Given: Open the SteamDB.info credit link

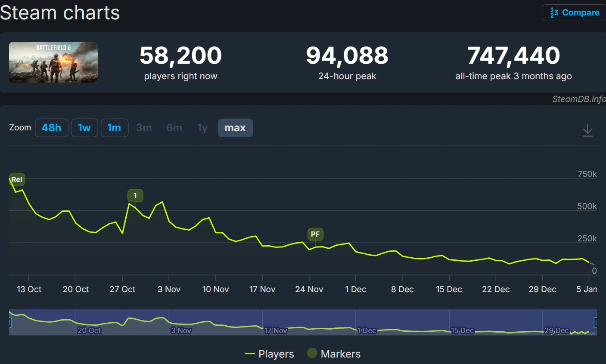Looking at the screenshot, I should tap(578, 99).
